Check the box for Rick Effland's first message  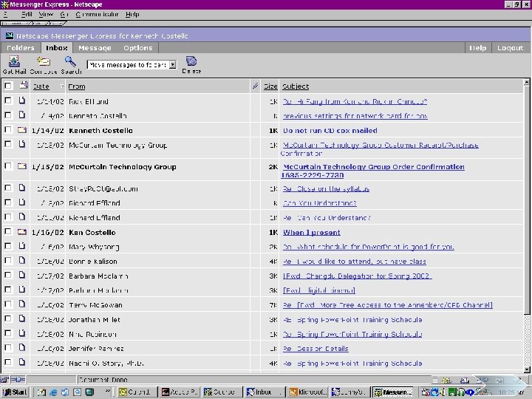pos(7,101)
